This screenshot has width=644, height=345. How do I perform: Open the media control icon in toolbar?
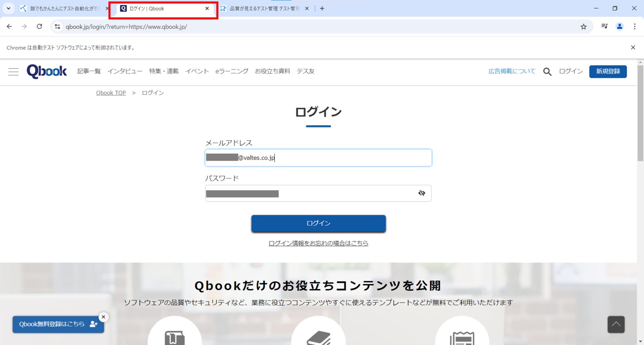tap(604, 26)
